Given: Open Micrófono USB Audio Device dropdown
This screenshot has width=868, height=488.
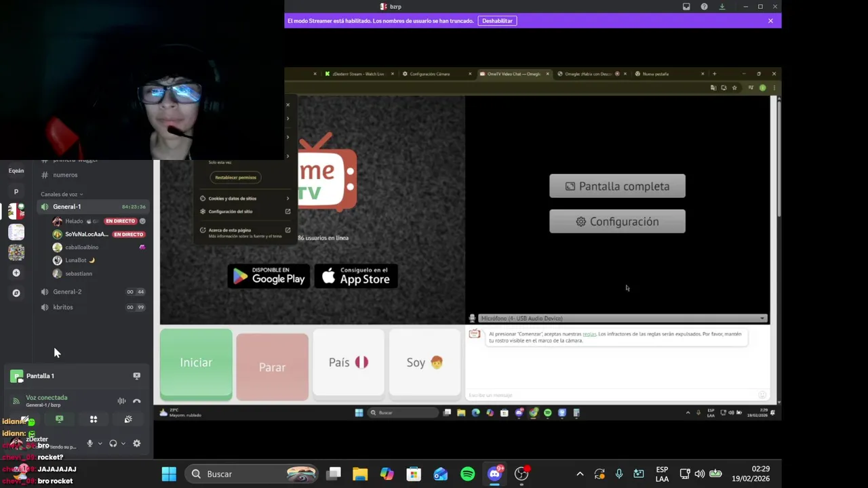Looking at the screenshot, I should click(623, 319).
